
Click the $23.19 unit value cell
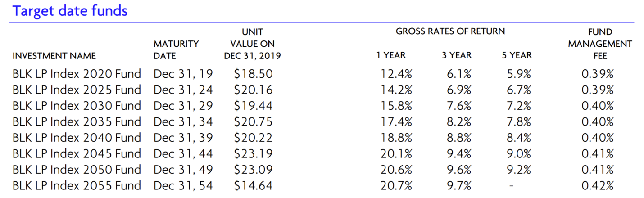pyautogui.click(x=253, y=153)
